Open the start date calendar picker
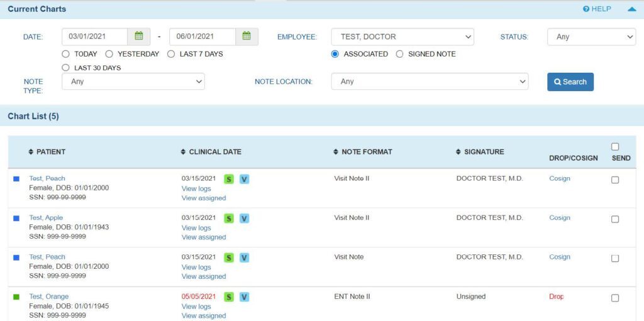The width and height of the screenshot is (644, 321). [x=139, y=36]
